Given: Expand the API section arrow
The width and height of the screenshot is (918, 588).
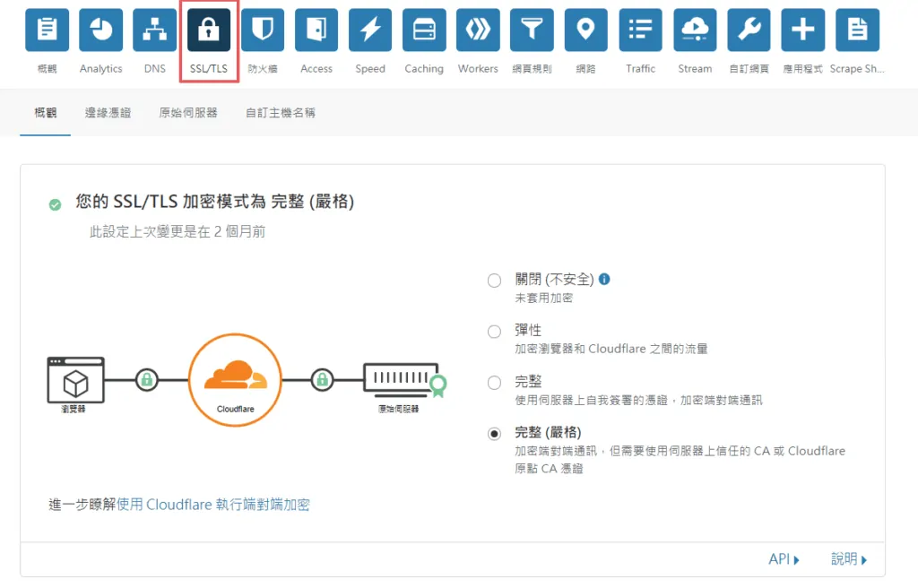Looking at the screenshot, I should point(784,559).
